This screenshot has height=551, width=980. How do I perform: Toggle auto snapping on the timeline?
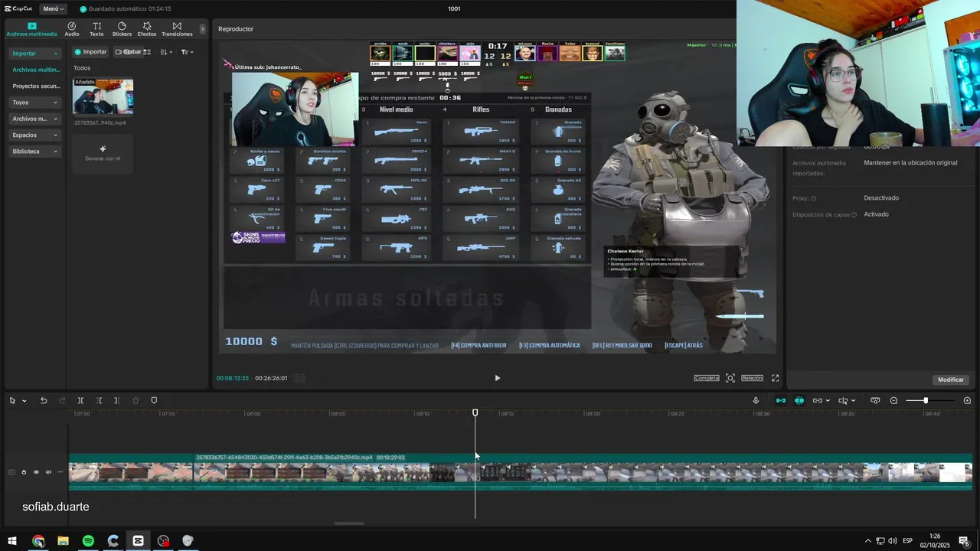(799, 400)
